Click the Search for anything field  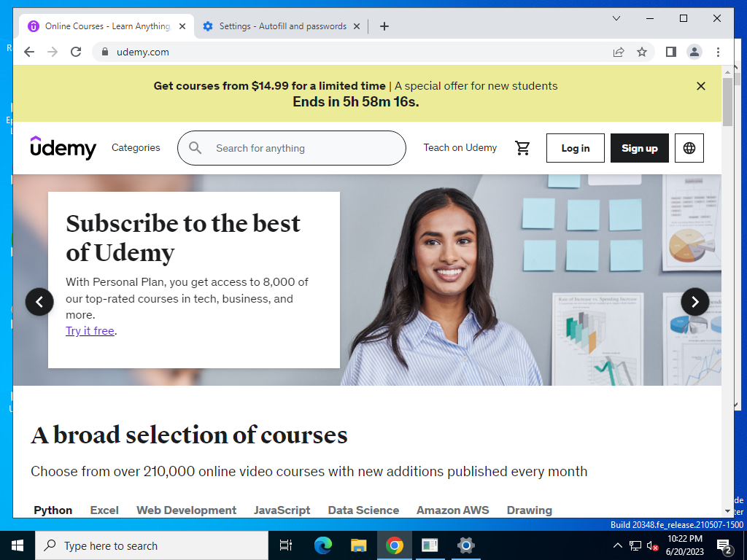click(x=292, y=148)
